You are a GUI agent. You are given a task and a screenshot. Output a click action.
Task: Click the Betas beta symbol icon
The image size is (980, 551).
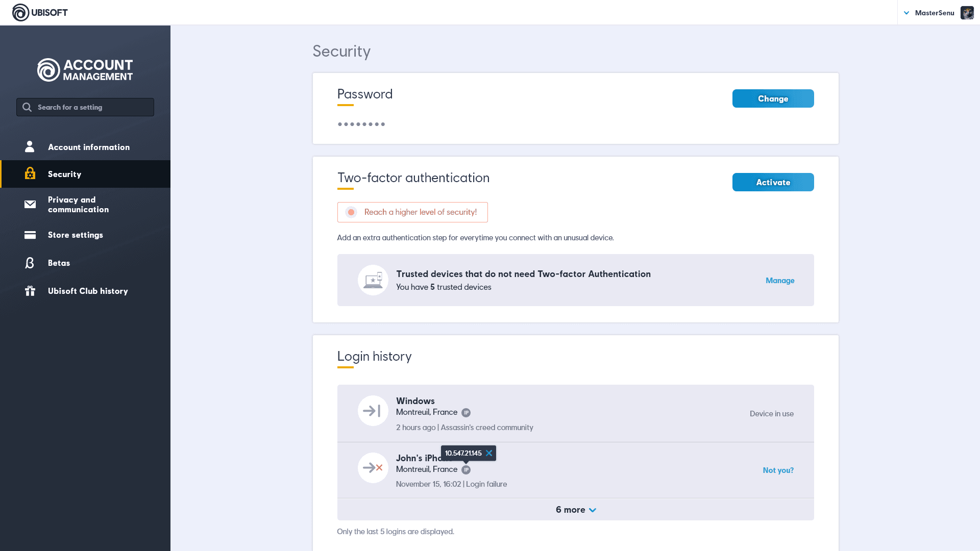[x=30, y=262]
